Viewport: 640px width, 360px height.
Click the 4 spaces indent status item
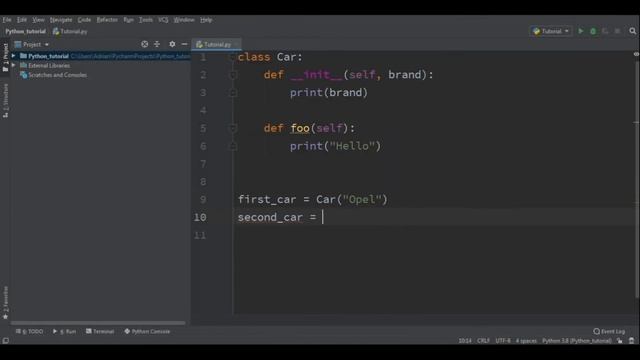[x=526, y=340]
